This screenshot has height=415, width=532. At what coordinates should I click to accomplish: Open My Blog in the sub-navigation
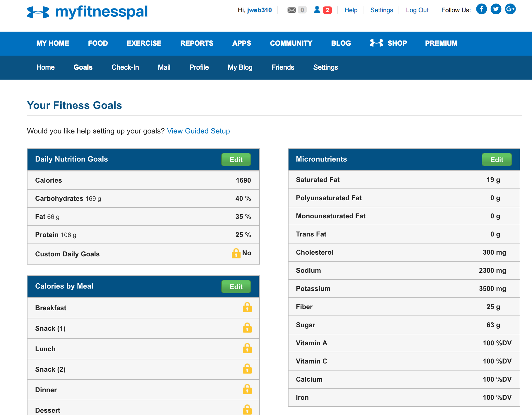[240, 67]
